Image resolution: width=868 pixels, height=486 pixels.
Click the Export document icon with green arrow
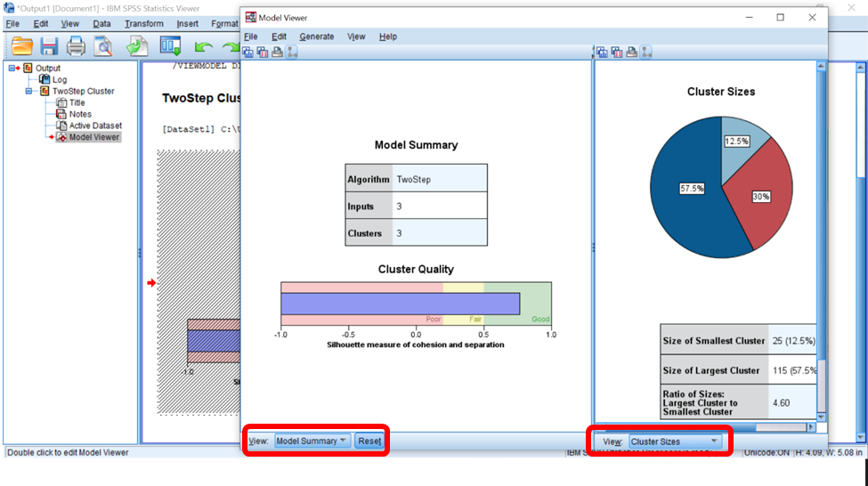click(137, 46)
